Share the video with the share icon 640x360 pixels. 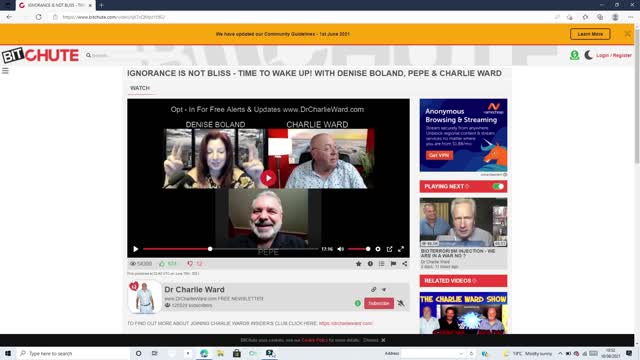click(x=404, y=264)
